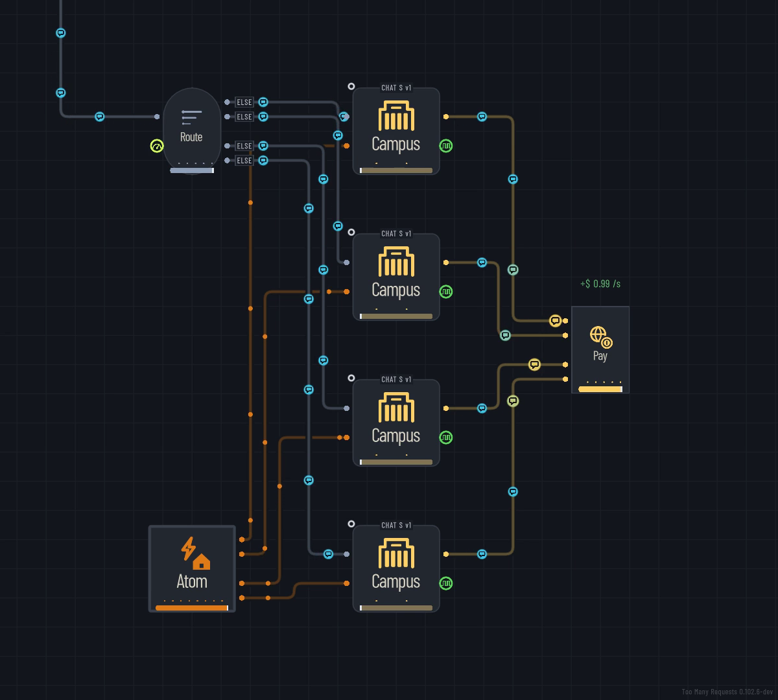Click message bubble next to fourth ELSE label
This screenshot has height=700, width=778.
pos(263,160)
